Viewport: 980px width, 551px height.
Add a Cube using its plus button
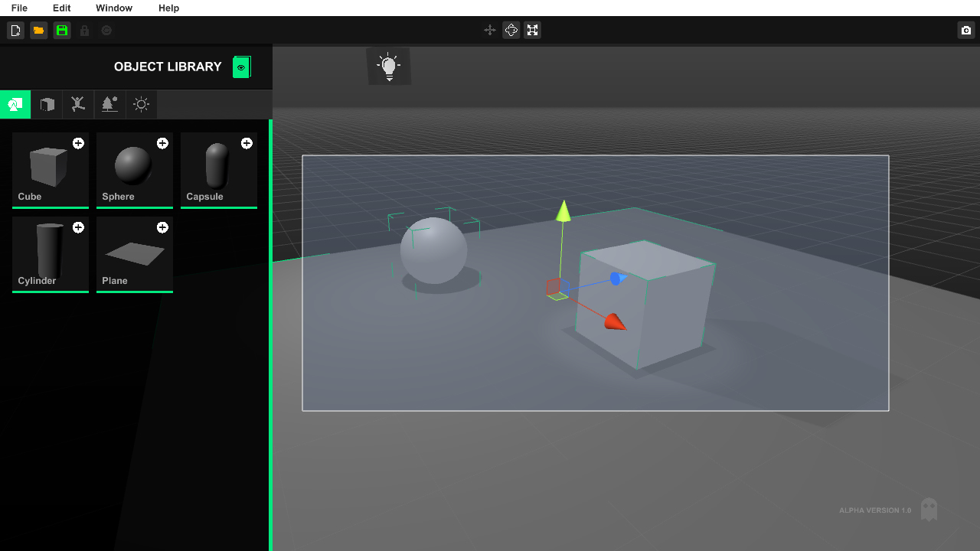click(78, 143)
